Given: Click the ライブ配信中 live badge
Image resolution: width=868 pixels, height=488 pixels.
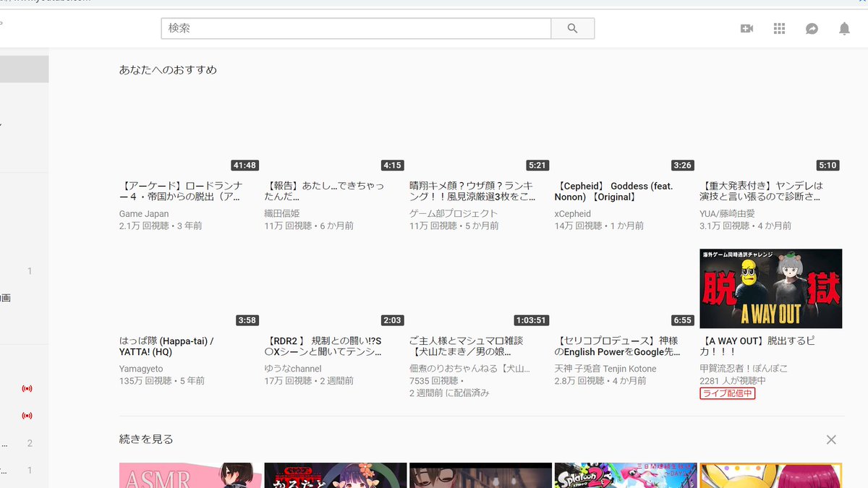Looking at the screenshot, I should (x=727, y=393).
